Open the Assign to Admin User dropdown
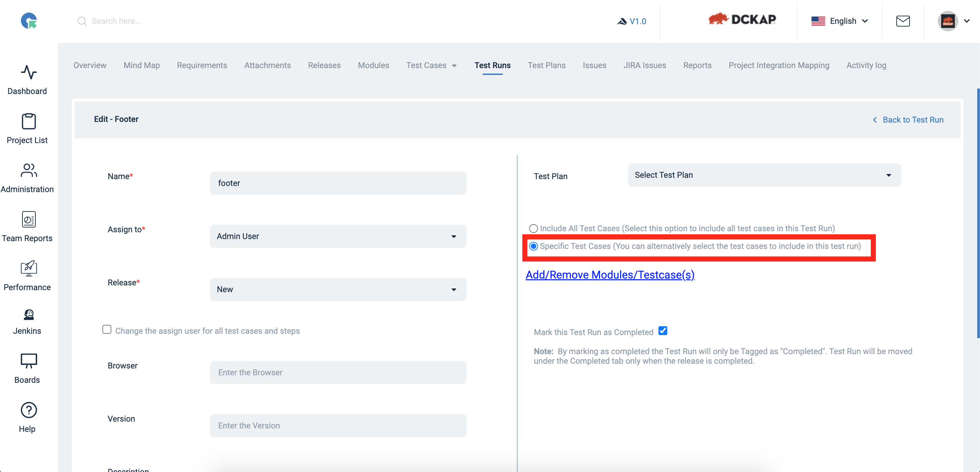The width and height of the screenshot is (980, 472). 338,236
